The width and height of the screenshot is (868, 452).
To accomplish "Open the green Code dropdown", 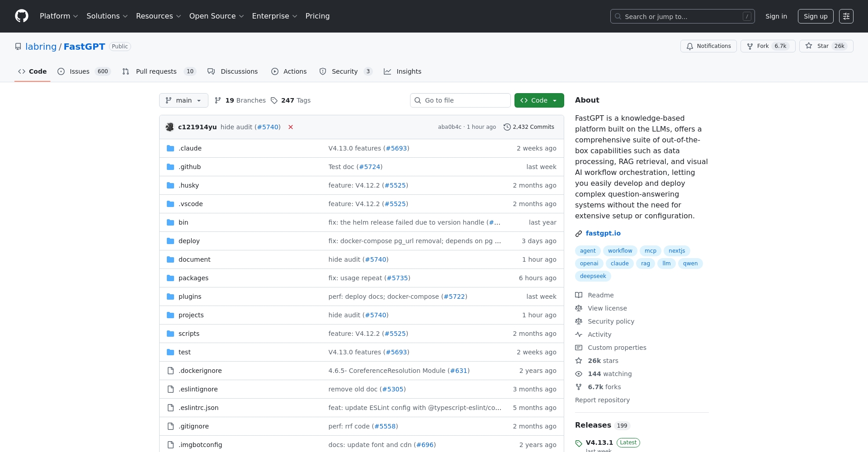I will pos(539,100).
